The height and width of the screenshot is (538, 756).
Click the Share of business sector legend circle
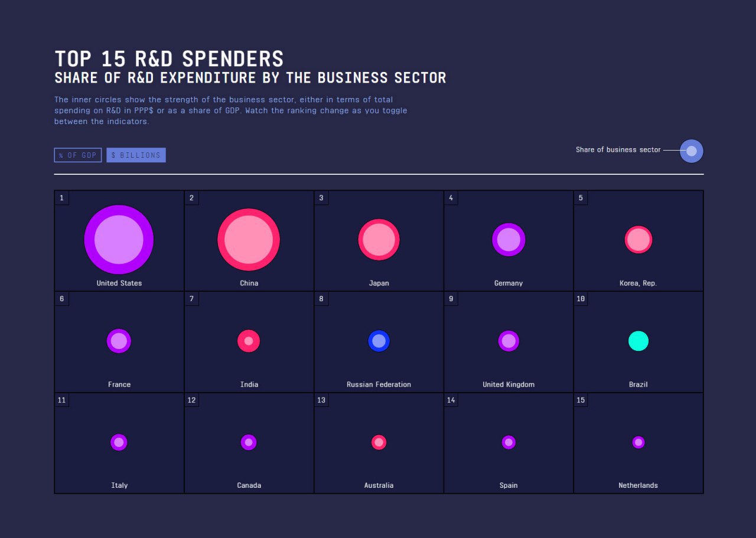point(692,151)
